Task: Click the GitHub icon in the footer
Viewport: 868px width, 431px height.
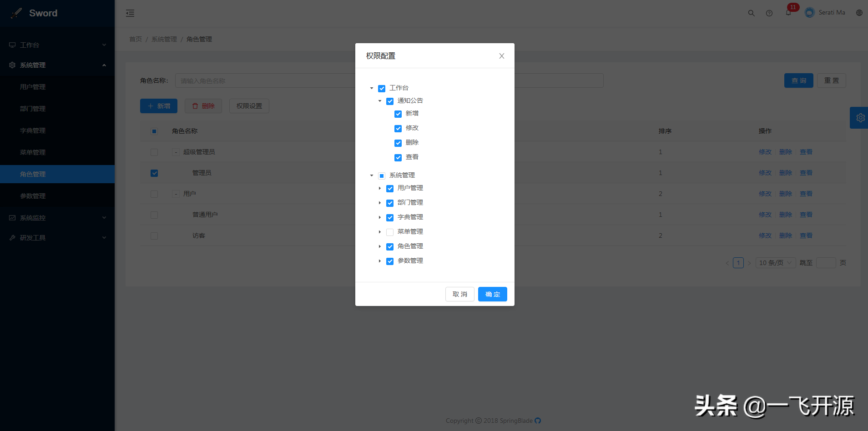Action: [538, 421]
